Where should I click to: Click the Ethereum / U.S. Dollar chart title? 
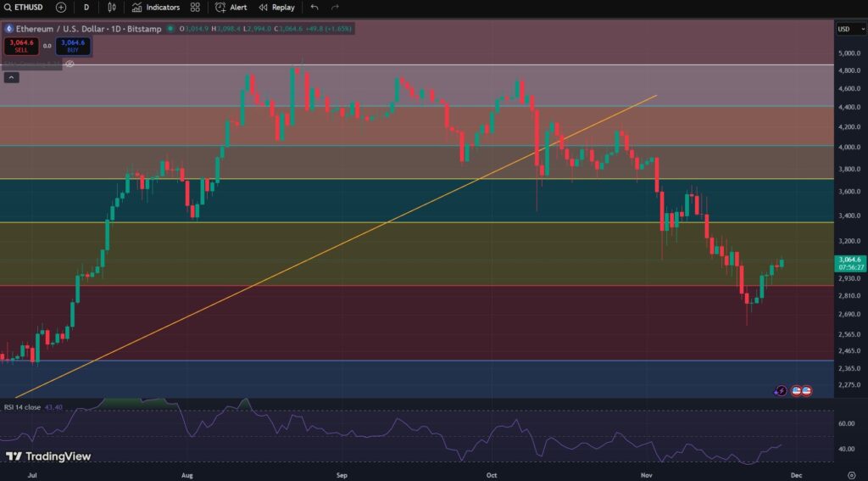pos(88,29)
